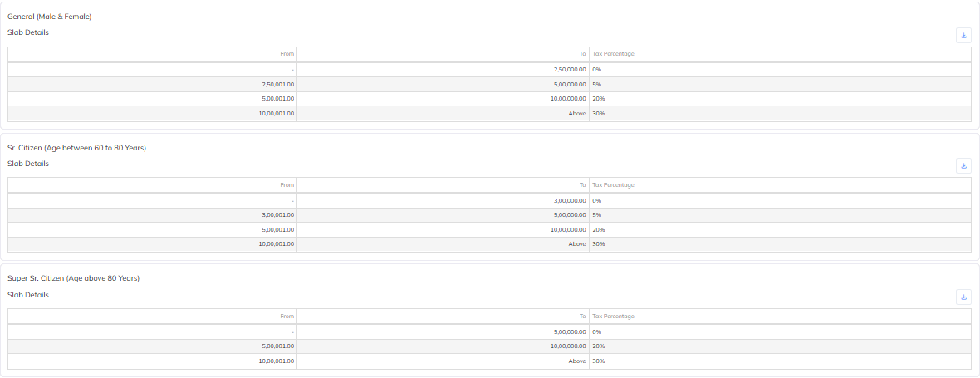
Task: Click Tax Percentage header in Sr. Citizen table
Action: click(x=780, y=185)
